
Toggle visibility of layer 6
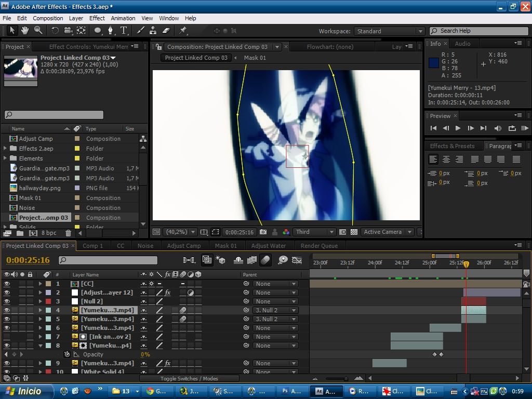[7, 328]
